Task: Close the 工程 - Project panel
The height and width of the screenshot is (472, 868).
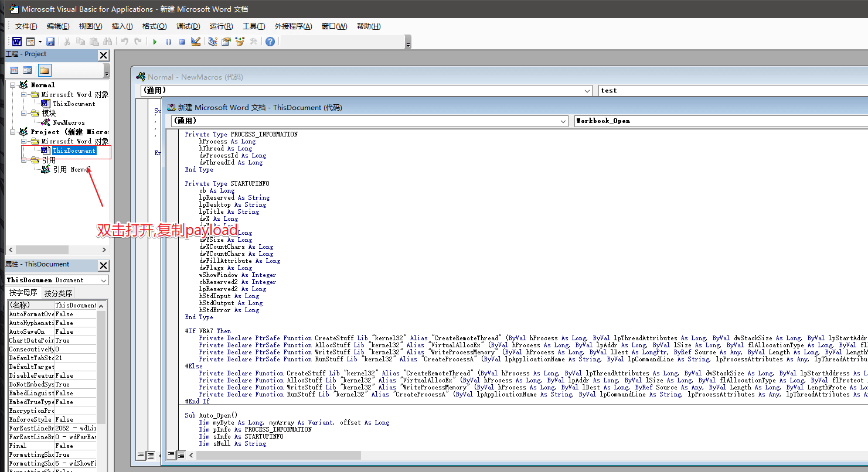Action: (x=103, y=56)
